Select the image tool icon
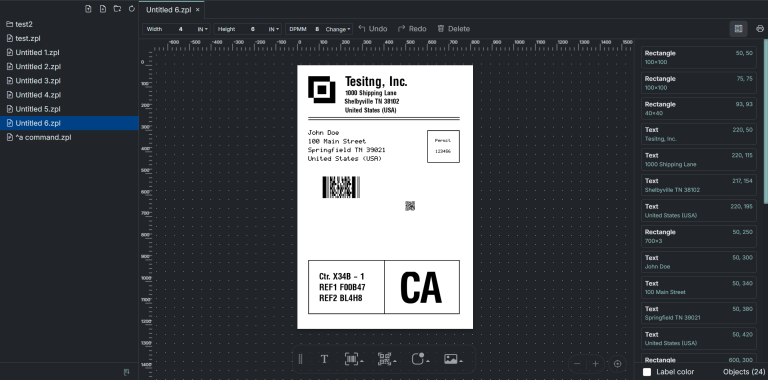The height and width of the screenshot is (380, 768). tap(451, 359)
